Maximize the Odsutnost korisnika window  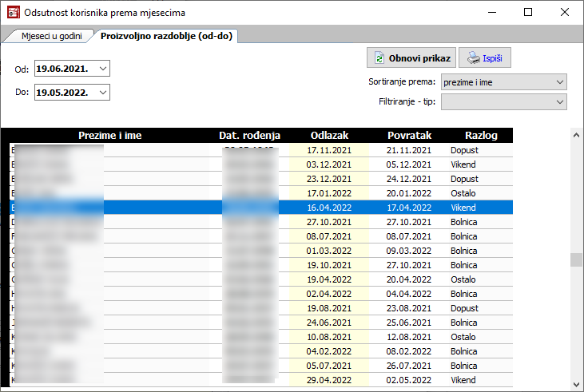528,12
